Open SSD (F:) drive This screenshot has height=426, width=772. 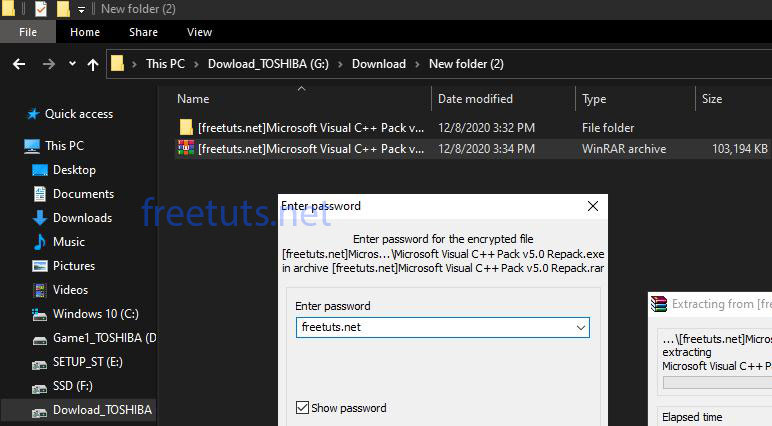point(72,386)
